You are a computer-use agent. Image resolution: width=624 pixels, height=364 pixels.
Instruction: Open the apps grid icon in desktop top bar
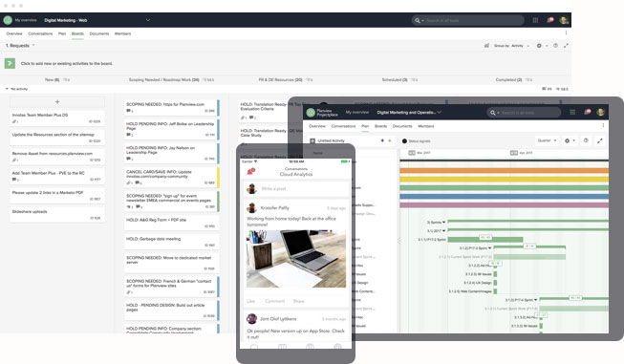click(x=535, y=20)
